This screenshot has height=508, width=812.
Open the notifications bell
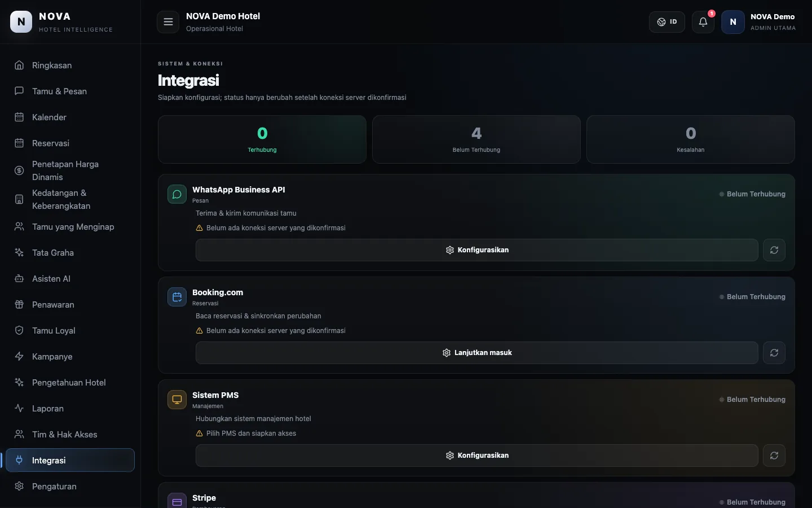(x=703, y=22)
